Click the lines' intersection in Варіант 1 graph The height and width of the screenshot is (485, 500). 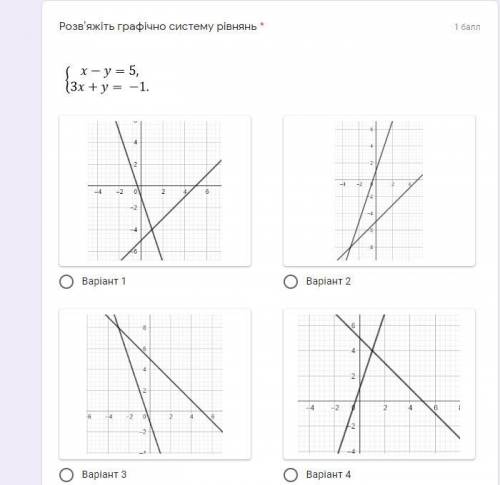(152, 229)
